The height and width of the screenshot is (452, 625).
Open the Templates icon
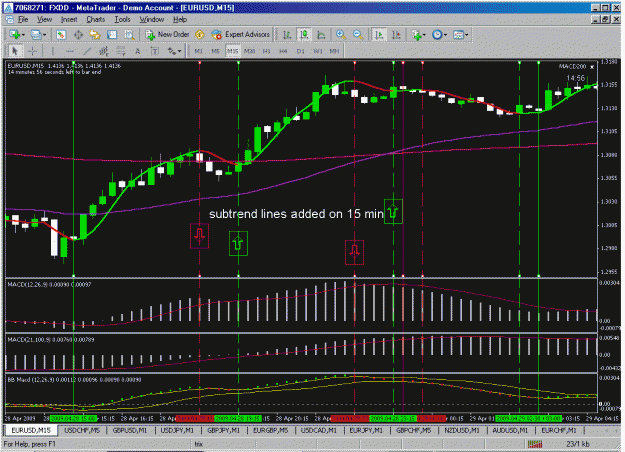(x=458, y=35)
